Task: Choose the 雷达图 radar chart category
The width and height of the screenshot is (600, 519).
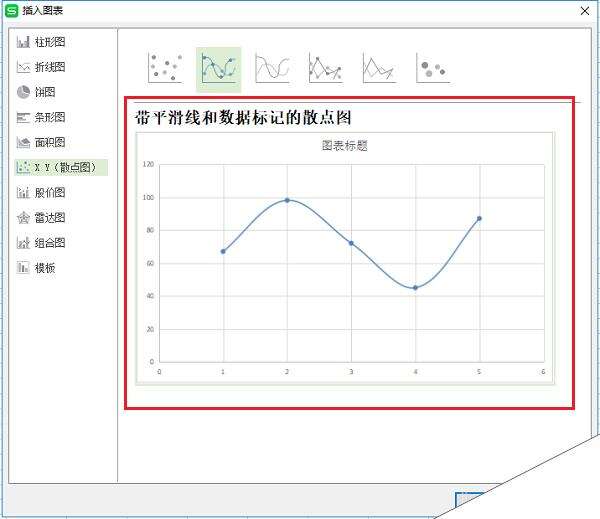Action: [x=41, y=218]
